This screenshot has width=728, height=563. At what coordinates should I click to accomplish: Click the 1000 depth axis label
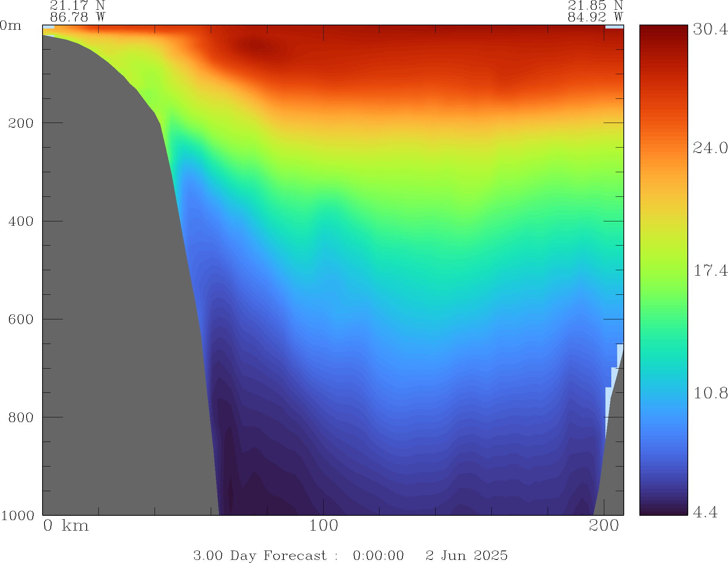(x=18, y=515)
